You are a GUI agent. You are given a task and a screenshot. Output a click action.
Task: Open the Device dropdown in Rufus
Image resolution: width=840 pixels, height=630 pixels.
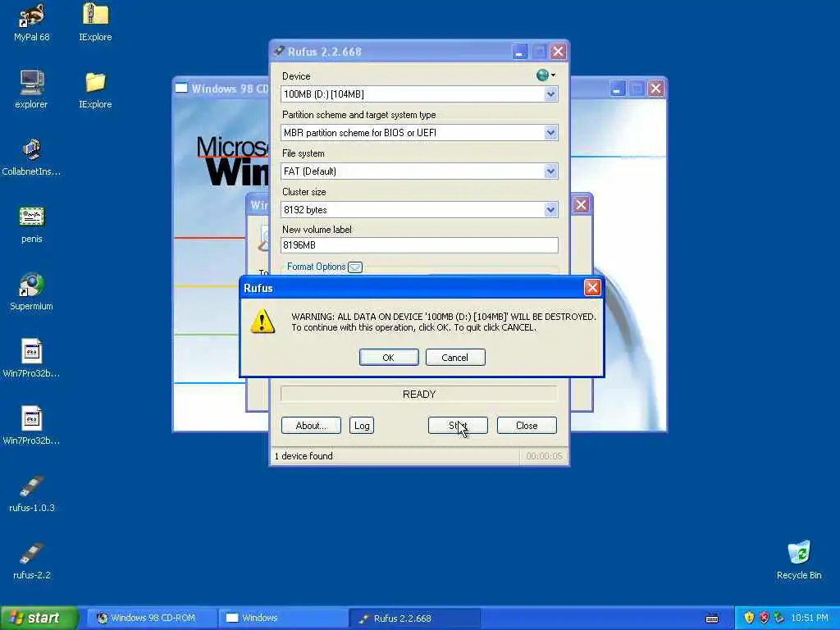(550, 94)
